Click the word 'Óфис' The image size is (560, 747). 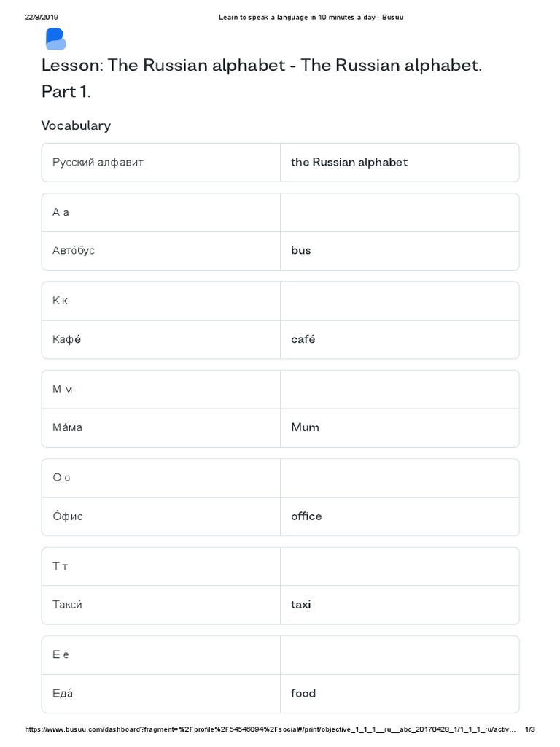tap(68, 516)
